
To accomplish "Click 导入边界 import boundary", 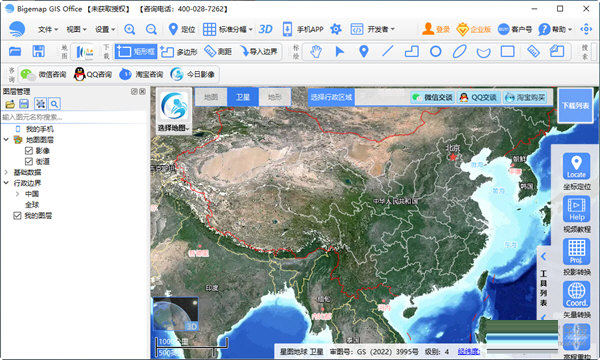I will point(259,51).
